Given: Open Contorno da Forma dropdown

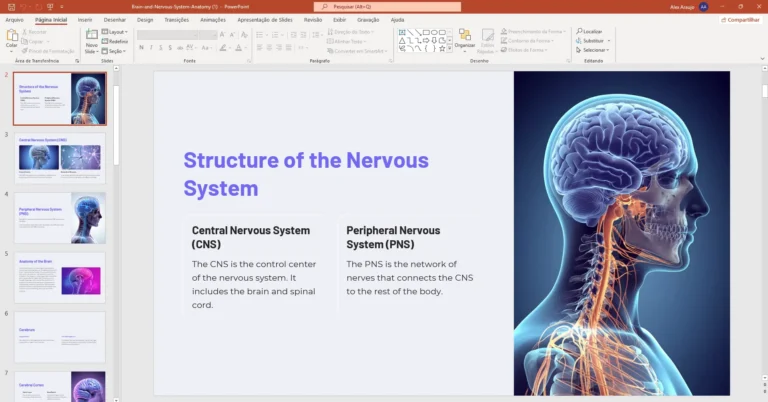Looking at the screenshot, I should point(527,41).
